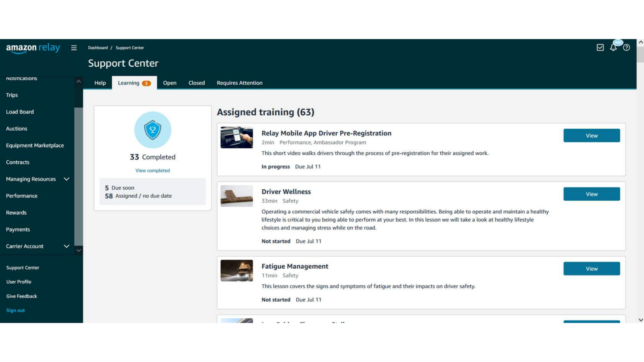The width and height of the screenshot is (644, 362).
Task: Click the orange Learning count badge
Action: click(146, 83)
